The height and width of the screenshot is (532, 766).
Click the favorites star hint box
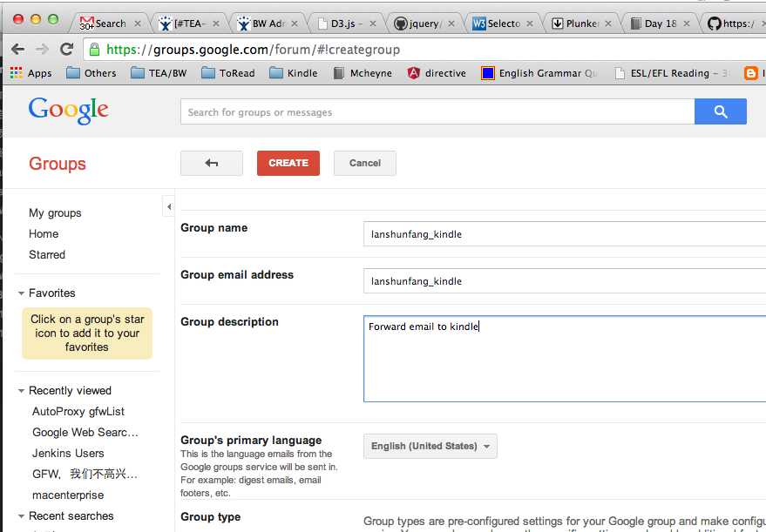[87, 333]
